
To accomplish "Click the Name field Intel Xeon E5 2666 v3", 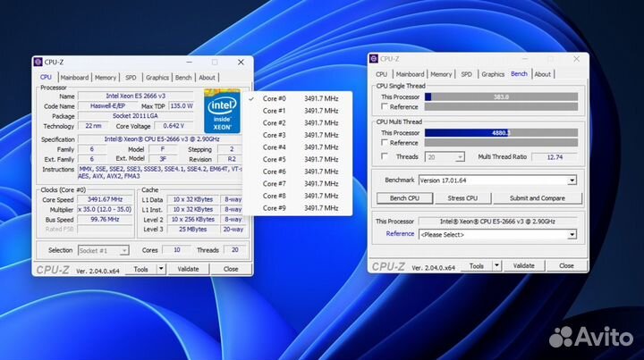I will 136,96.
